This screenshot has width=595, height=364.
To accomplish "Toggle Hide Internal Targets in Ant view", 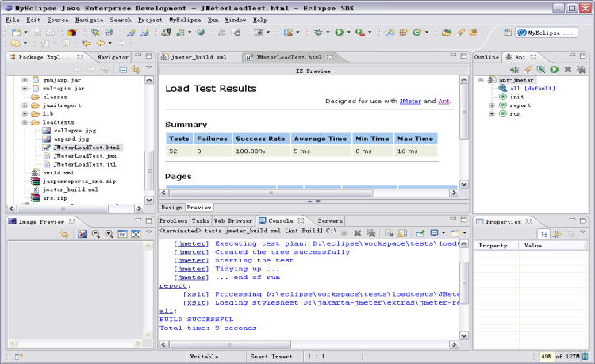I will 541,70.
